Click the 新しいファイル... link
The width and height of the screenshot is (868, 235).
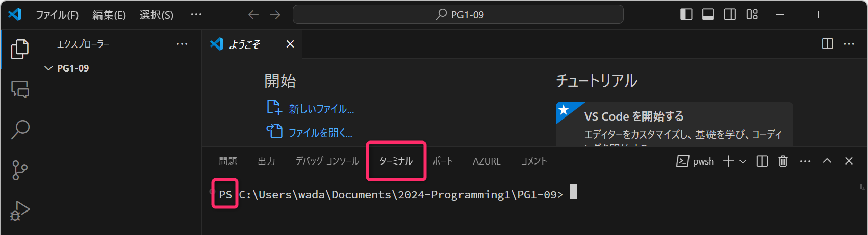click(321, 109)
